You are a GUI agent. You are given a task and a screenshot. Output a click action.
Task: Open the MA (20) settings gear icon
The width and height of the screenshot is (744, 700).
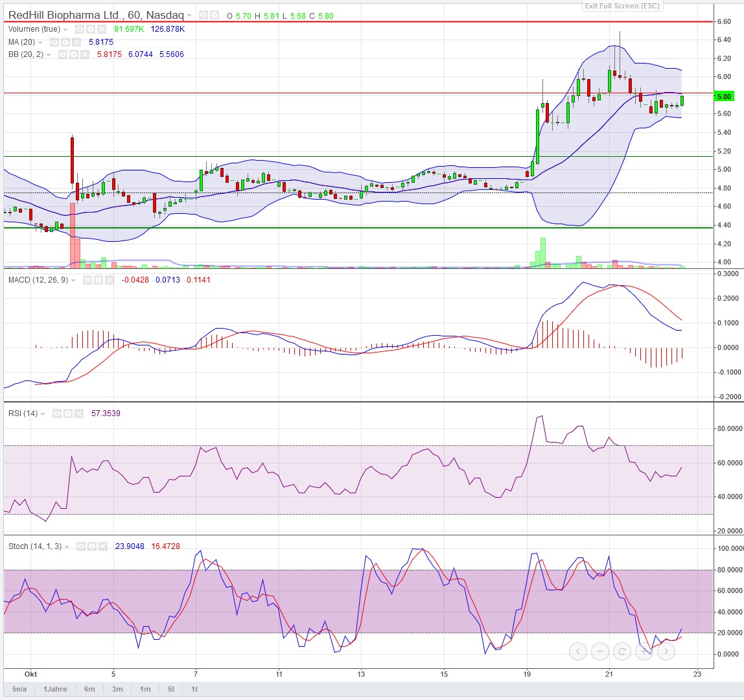coord(65,42)
